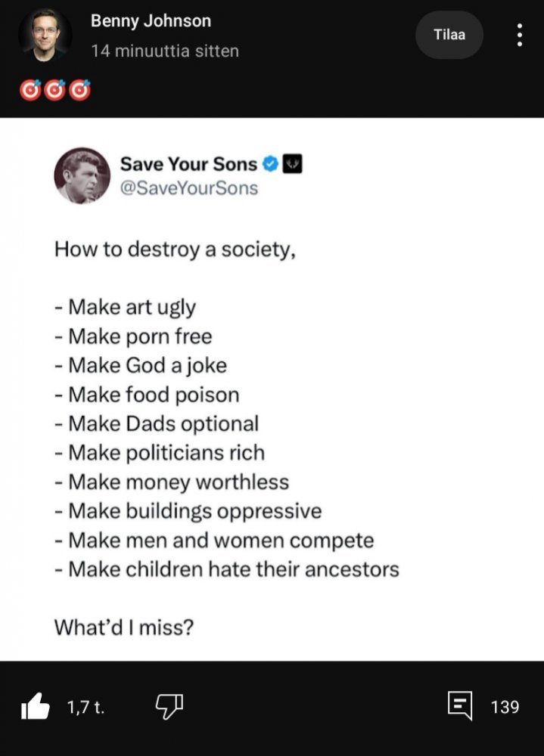This screenshot has width=544, height=756.
Task: Click the 1,7 t. like count
Action: point(85,708)
